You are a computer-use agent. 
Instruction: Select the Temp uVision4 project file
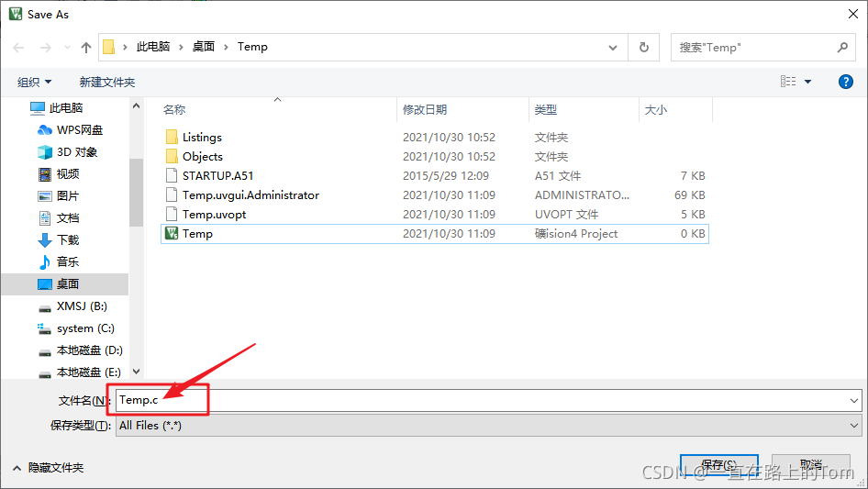435,234
